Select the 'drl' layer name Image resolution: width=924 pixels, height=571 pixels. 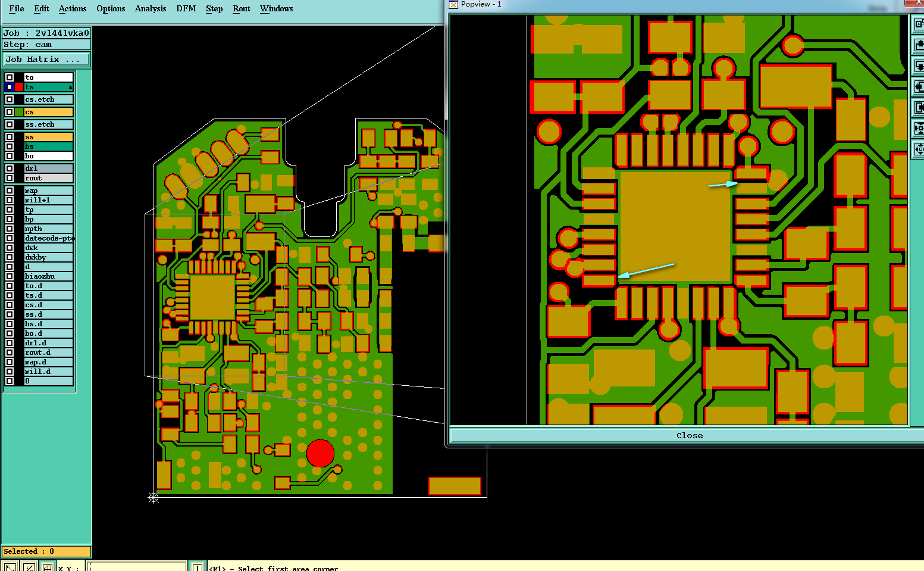pos(48,169)
